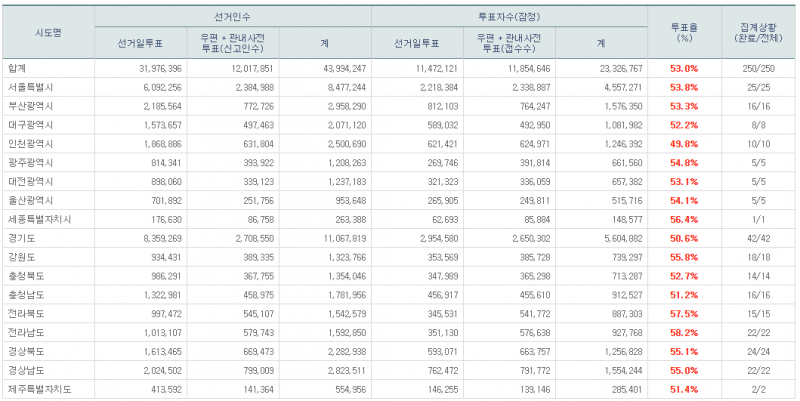Click the 투표자수(잠정) group header
This screenshot has width=800, height=401.
[x=509, y=16]
